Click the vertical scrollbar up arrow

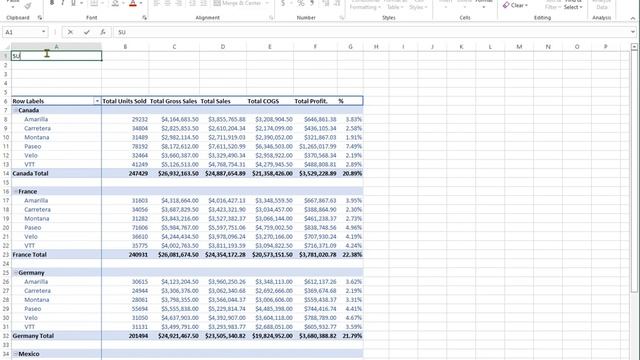coord(634,47)
